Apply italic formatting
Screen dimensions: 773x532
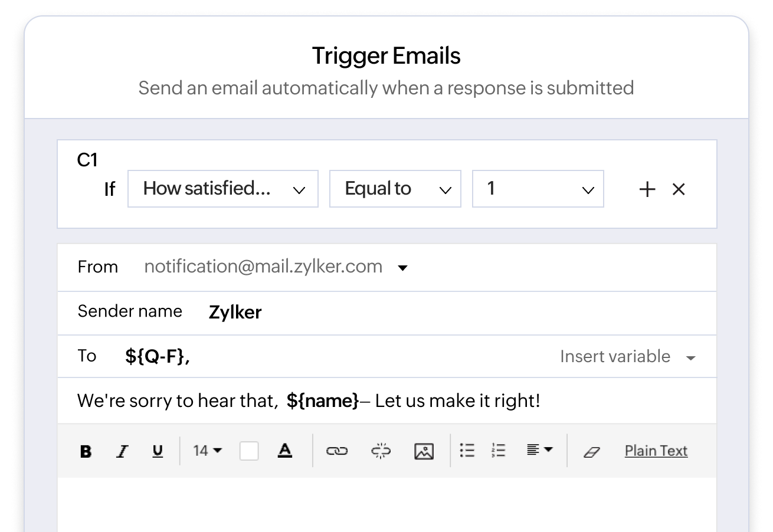(122, 451)
